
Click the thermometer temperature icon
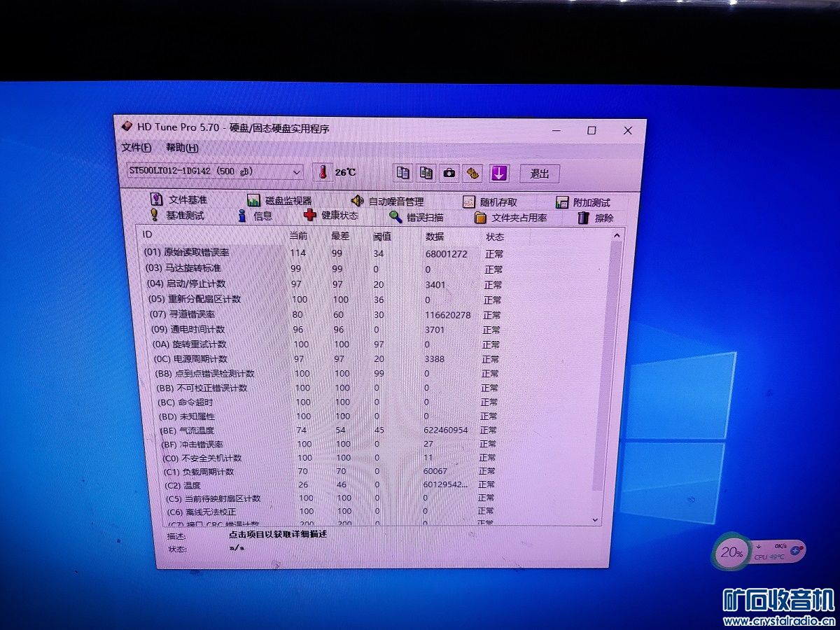tap(323, 172)
